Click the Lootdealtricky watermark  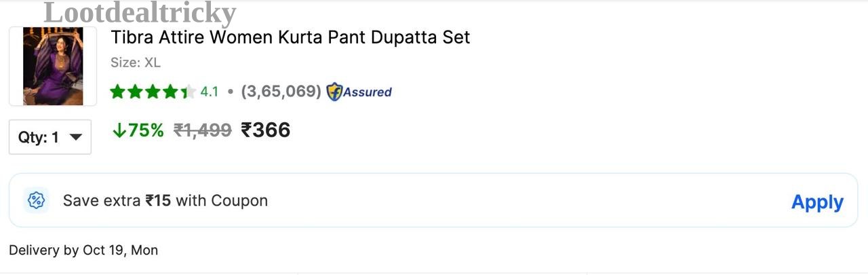(x=140, y=12)
